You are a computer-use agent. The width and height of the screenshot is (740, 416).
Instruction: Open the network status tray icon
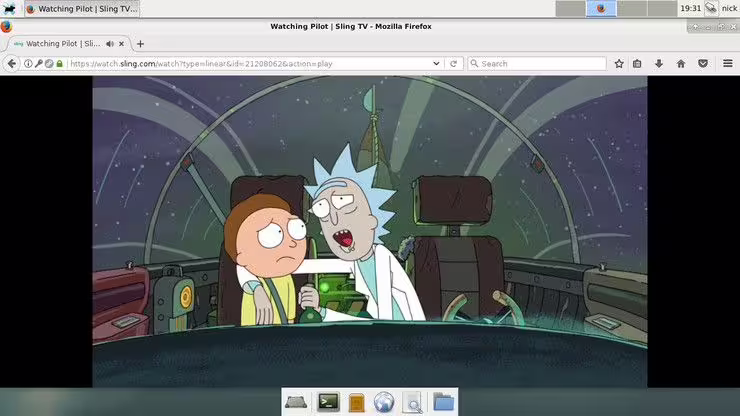point(711,8)
